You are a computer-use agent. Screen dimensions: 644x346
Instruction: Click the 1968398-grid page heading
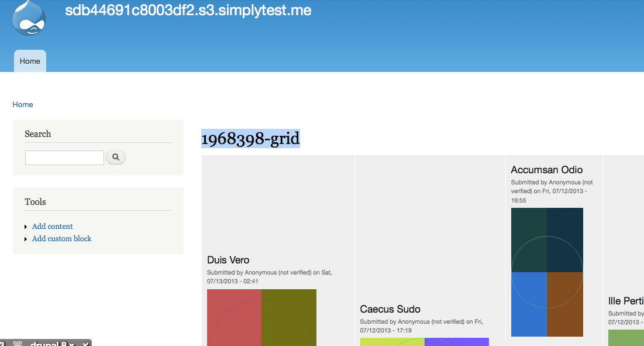(250, 139)
